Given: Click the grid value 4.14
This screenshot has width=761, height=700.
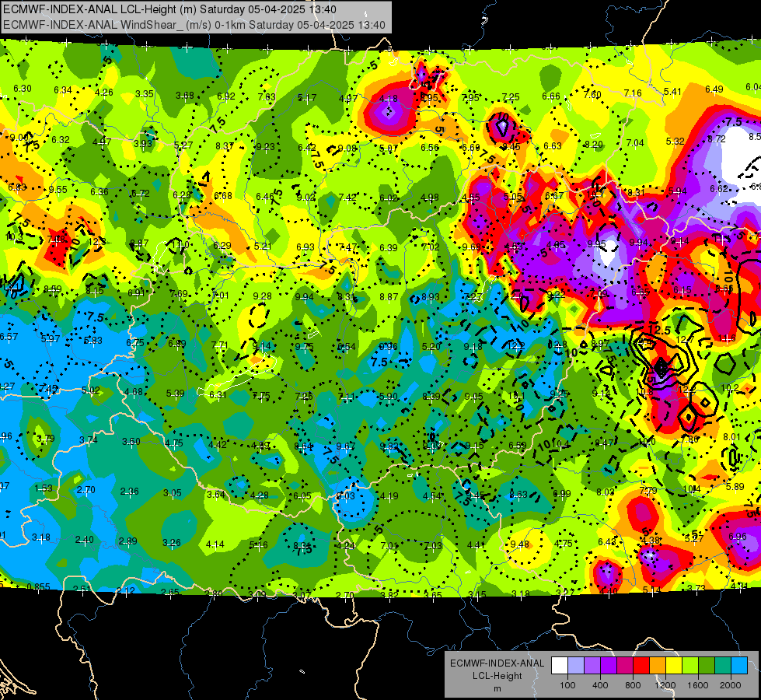Looking at the screenshot, I should click(215, 544).
